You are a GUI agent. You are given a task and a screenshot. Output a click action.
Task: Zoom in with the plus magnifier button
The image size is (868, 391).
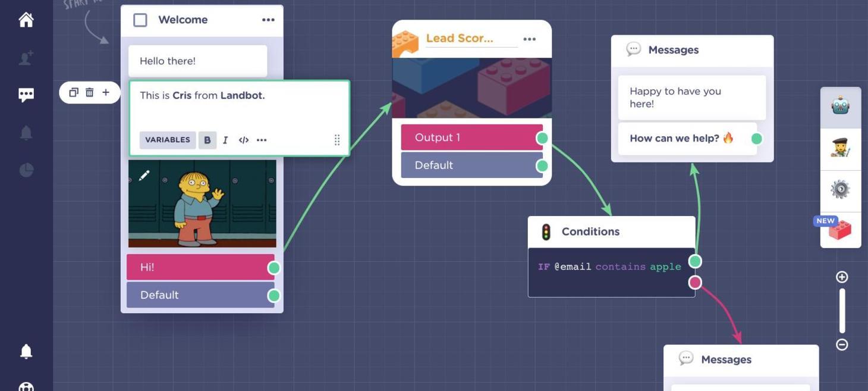(842, 277)
